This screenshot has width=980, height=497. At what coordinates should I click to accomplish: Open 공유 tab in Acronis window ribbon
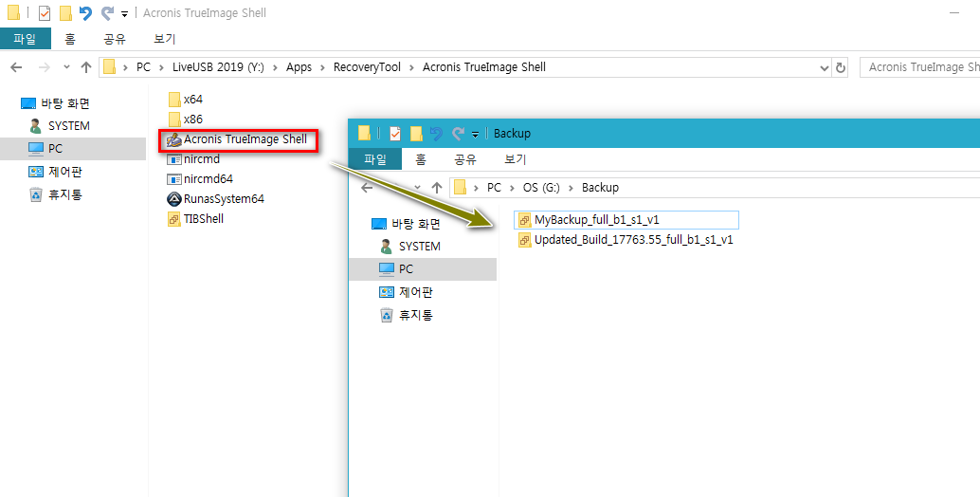[x=115, y=39]
